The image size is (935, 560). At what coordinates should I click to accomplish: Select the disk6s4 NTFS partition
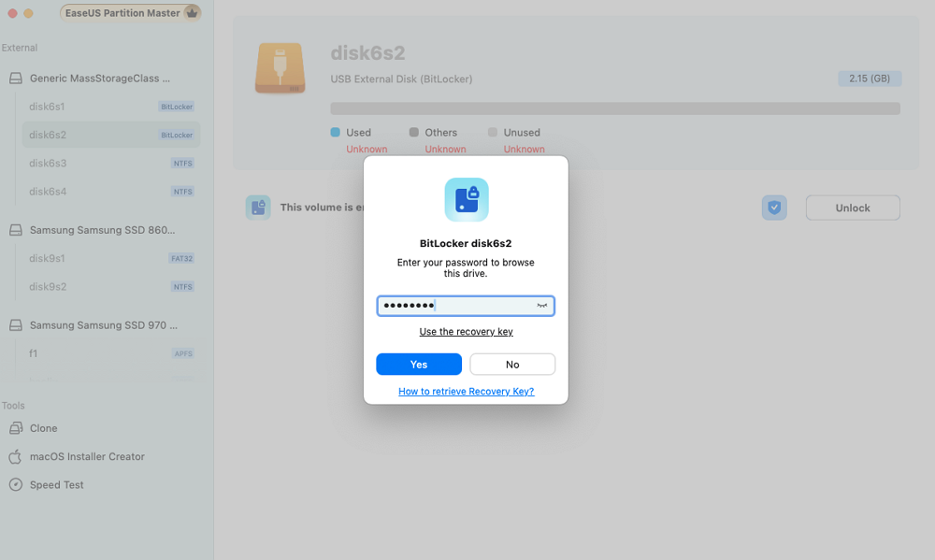point(111,192)
